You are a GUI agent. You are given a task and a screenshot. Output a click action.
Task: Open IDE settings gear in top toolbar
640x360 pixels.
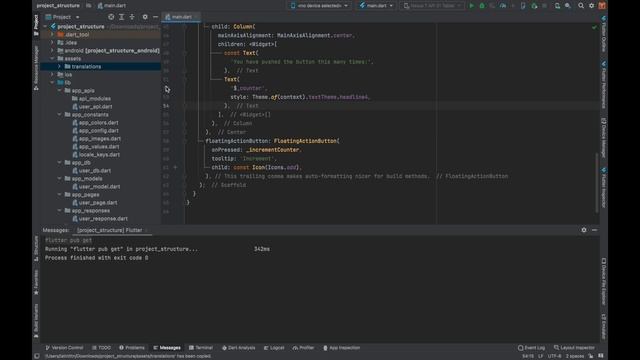tap(591, 6)
